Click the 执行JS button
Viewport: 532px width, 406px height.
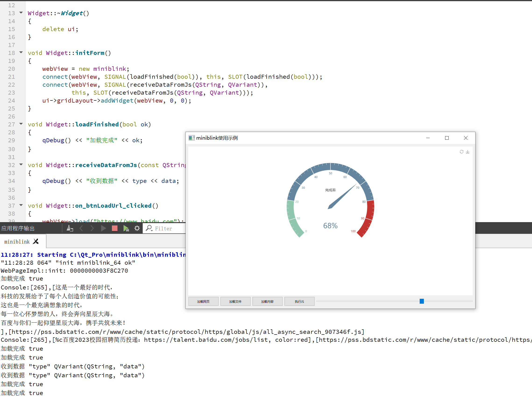coord(299,301)
